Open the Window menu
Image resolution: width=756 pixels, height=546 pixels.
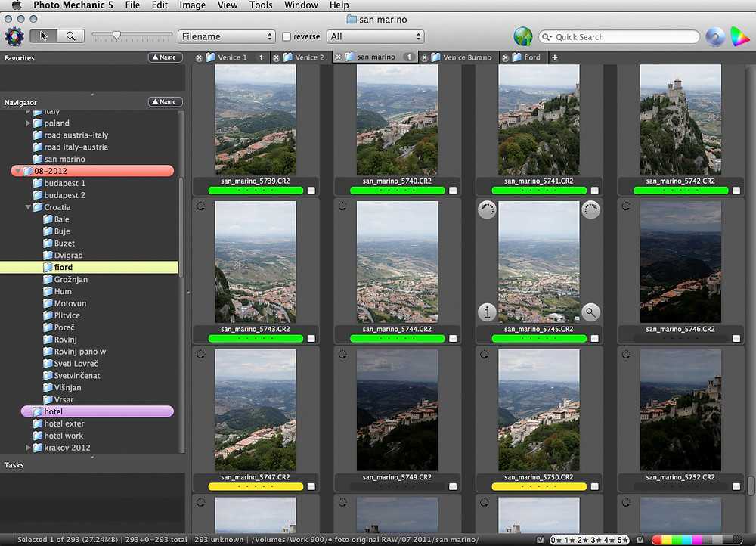click(301, 5)
